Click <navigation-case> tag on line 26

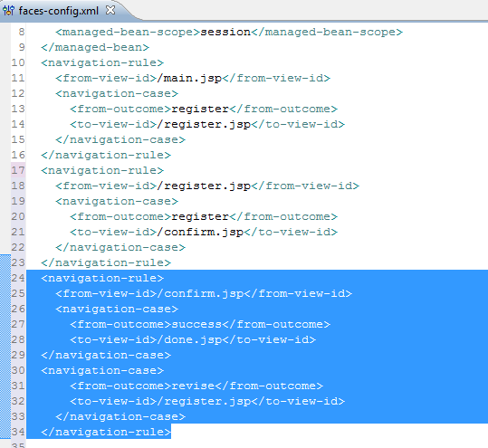pyautogui.click(x=117, y=309)
